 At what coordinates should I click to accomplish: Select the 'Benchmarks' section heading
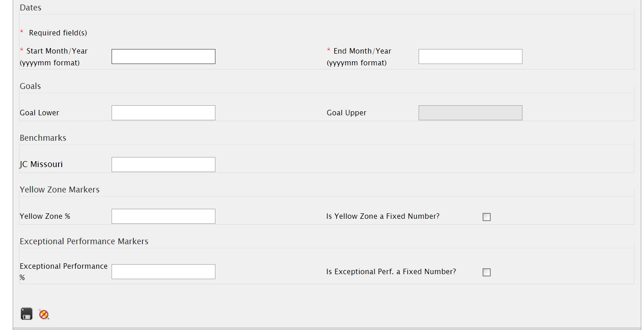[43, 138]
